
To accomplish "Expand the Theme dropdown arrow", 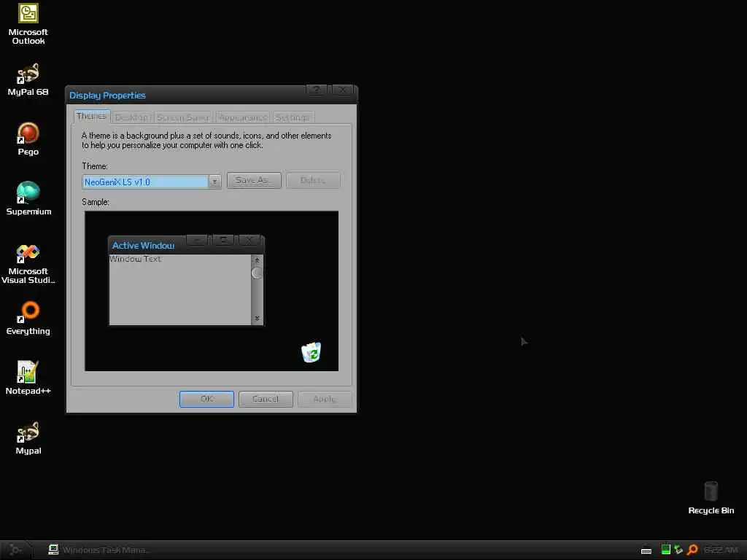I will [215, 182].
